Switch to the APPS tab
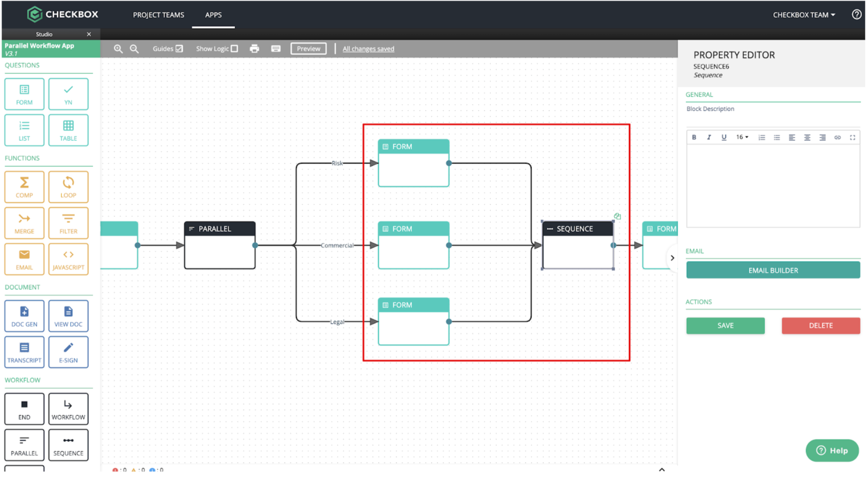 tap(213, 15)
